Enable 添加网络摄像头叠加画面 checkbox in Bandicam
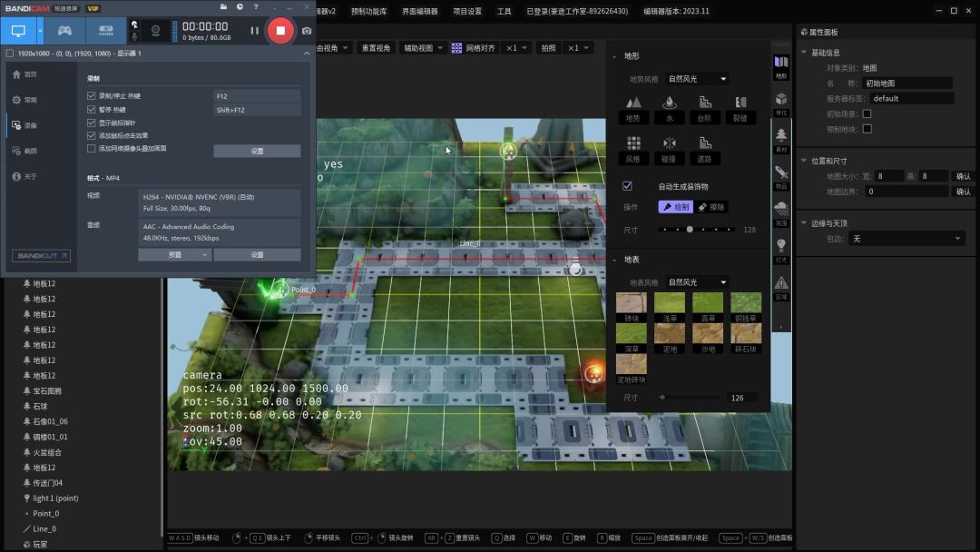The width and height of the screenshot is (980, 552). [x=91, y=148]
